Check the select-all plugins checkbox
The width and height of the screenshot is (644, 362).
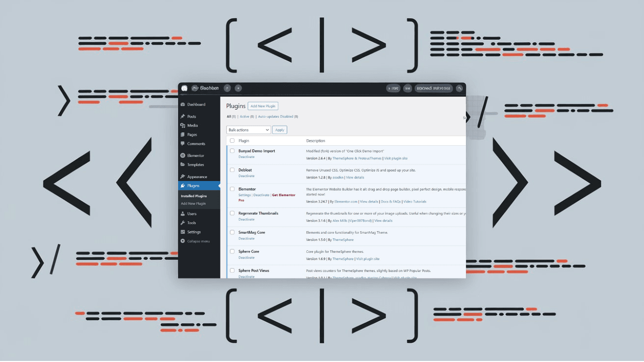click(232, 140)
